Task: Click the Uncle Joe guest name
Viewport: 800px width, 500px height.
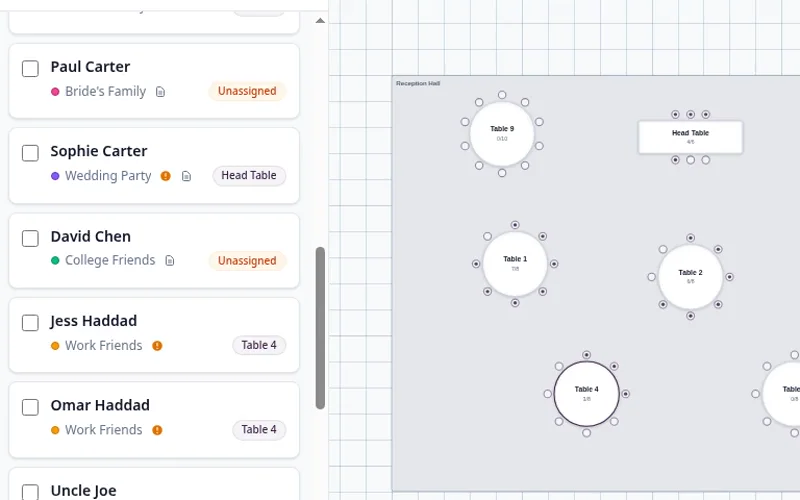Action: (83, 491)
